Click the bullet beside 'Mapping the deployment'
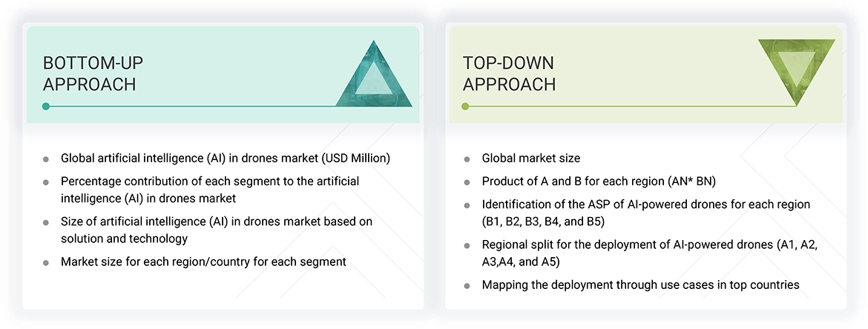 click(x=467, y=285)
